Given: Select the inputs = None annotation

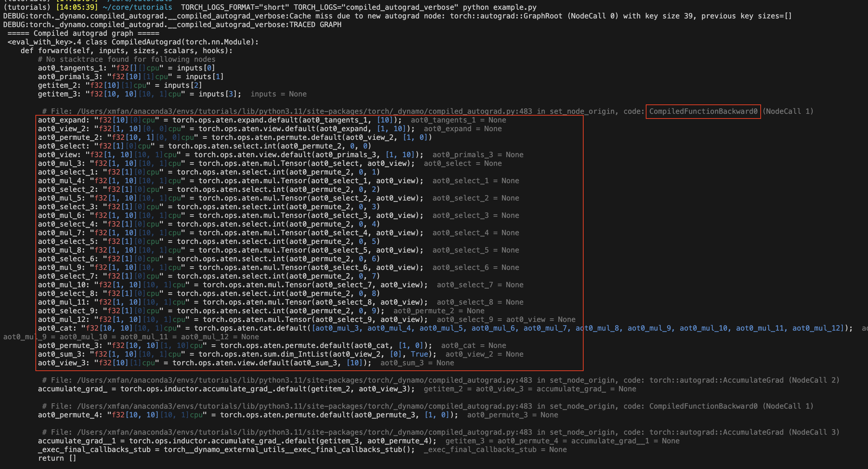Looking at the screenshot, I should tap(278, 94).
